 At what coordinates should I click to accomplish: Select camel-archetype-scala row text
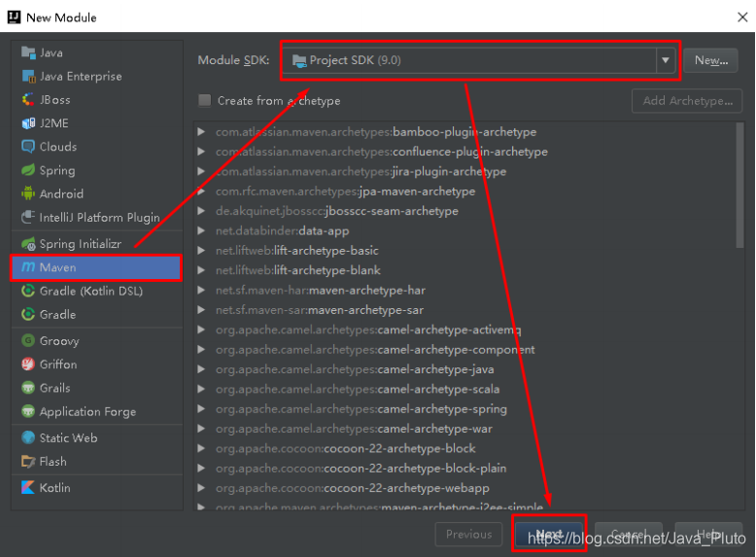[358, 389]
